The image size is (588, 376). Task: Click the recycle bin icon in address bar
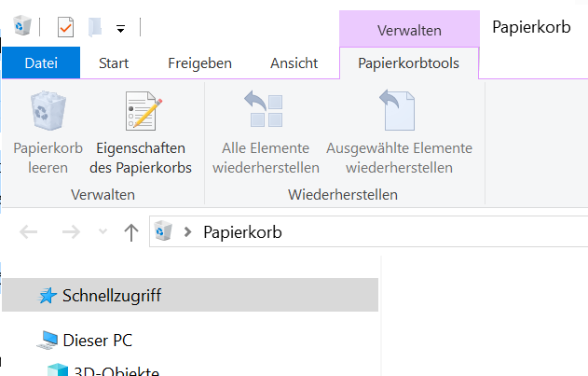click(165, 232)
